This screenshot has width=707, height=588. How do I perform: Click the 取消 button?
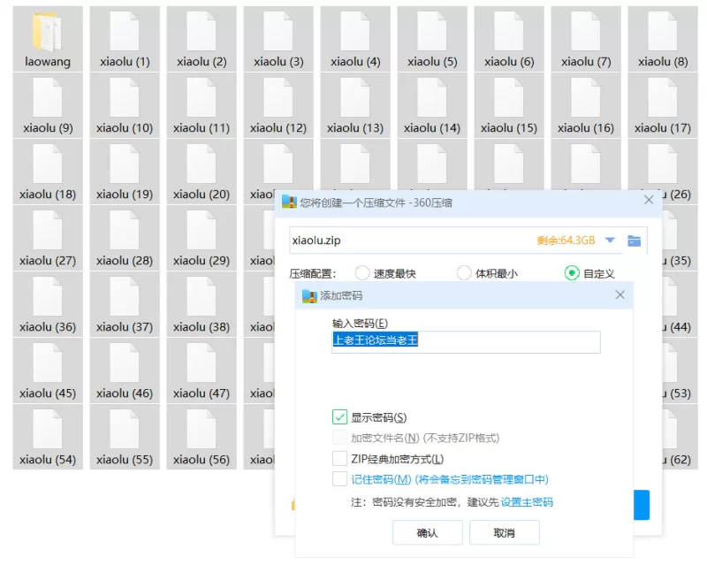(x=504, y=533)
